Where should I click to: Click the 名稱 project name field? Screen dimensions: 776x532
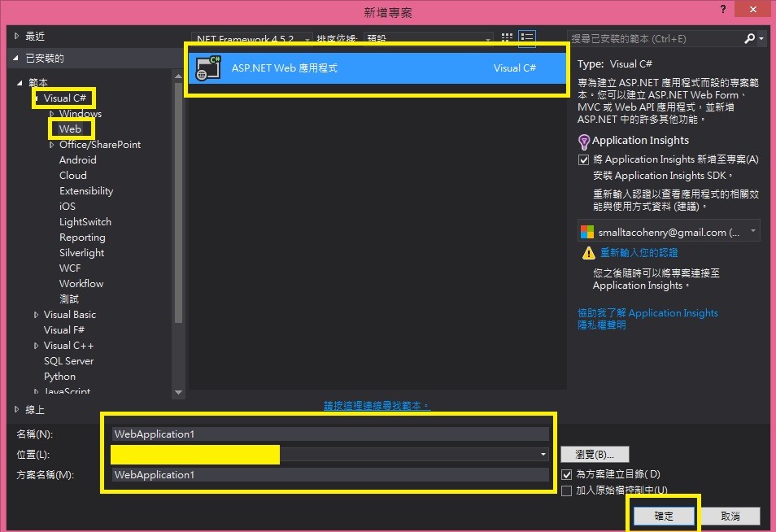coord(330,434)
